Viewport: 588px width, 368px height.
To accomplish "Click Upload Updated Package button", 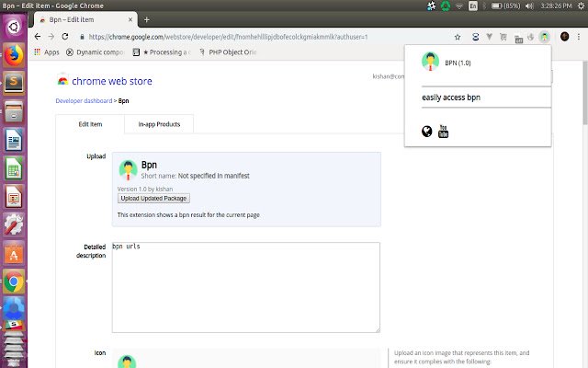I will pyautogui.click(x=153, y=199).
